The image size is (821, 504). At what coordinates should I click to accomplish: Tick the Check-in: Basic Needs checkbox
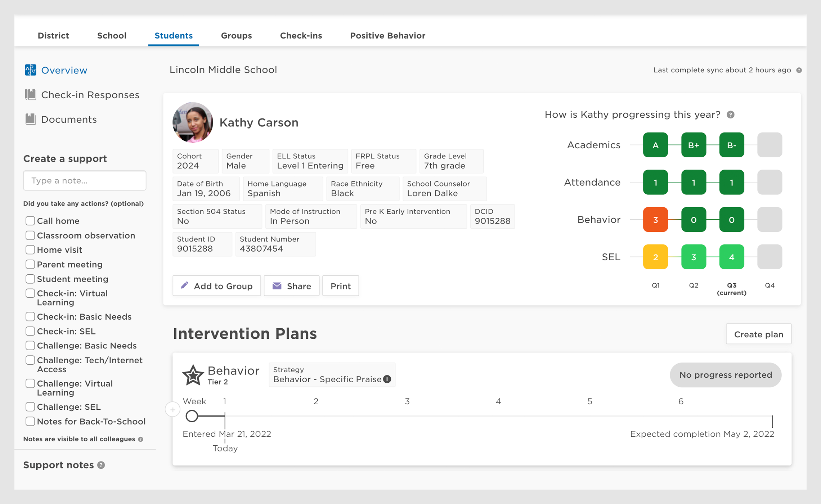point(30,317)
